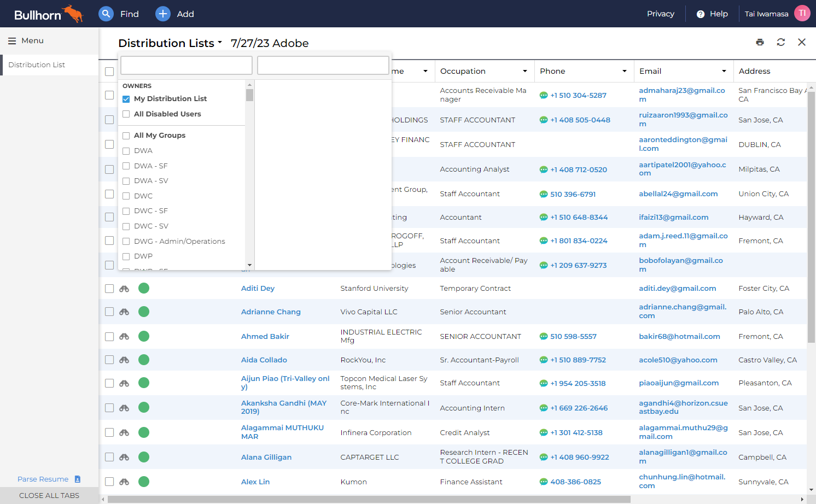The width and height of the screenshot is (816, 504).
Task: Click SMS icon next to +1 510 304-5287
Action: (544, 95)
